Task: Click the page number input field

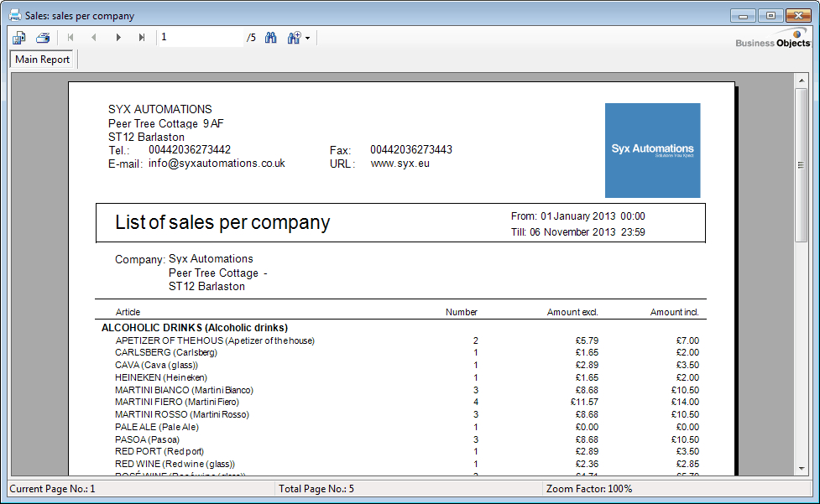Action: coord(200,38)
